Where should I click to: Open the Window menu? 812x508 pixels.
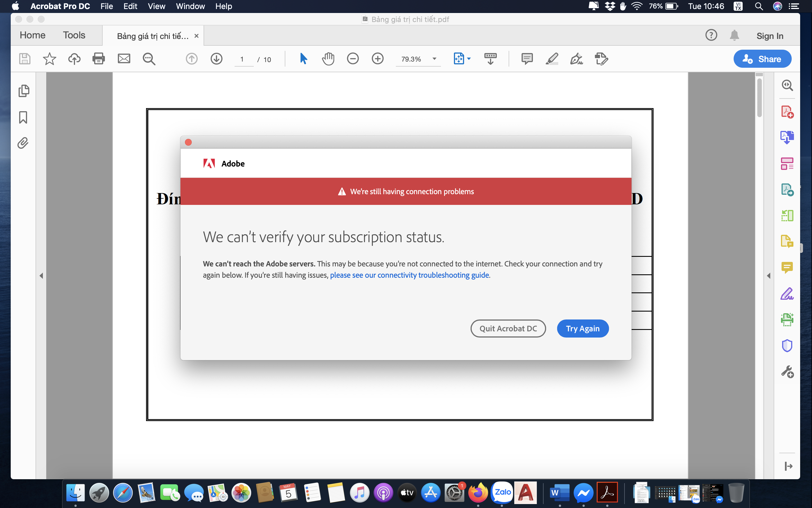190,6
